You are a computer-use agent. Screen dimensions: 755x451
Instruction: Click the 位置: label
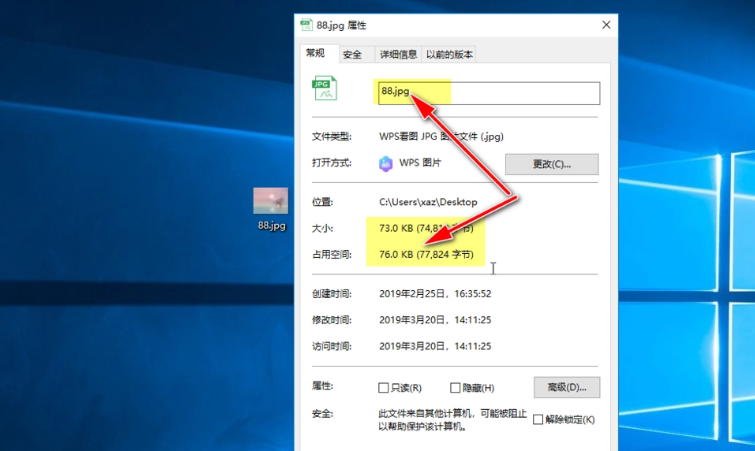point(323,202)
